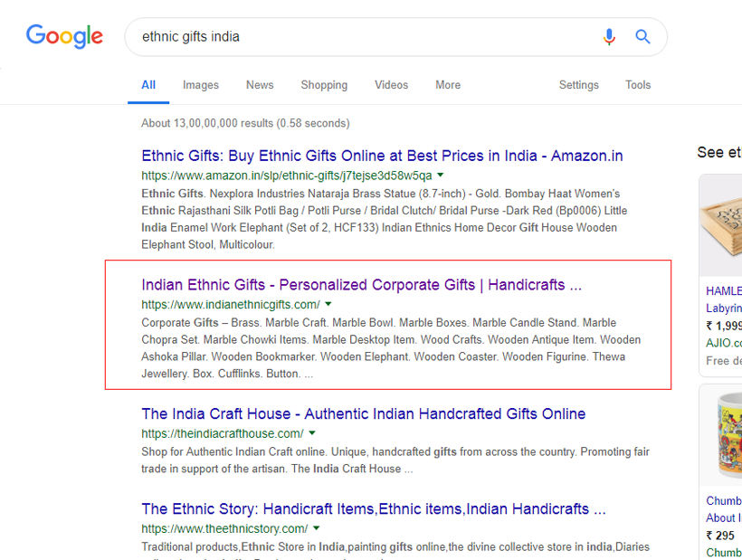Click the AJIO seller name
The height and width of the screenshot is (560, 742).
point(724,343)
